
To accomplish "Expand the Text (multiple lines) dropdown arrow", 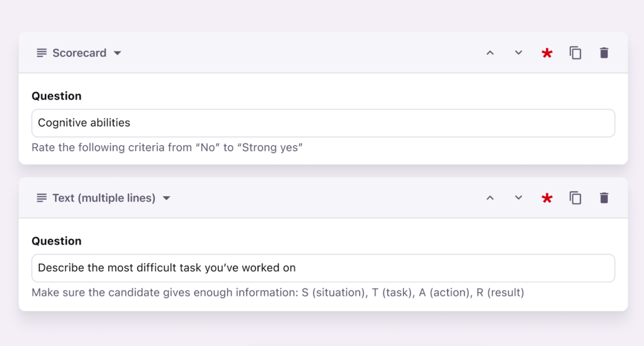I will [167, 198].
